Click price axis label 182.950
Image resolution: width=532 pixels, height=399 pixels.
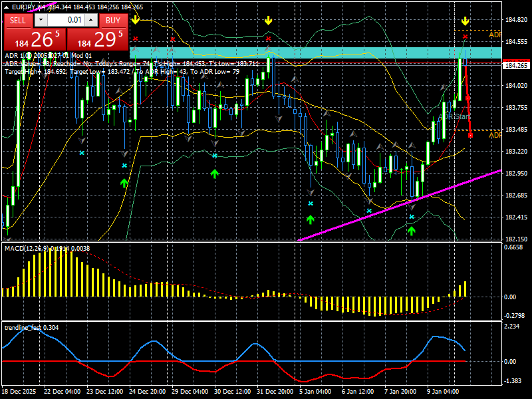517,174
